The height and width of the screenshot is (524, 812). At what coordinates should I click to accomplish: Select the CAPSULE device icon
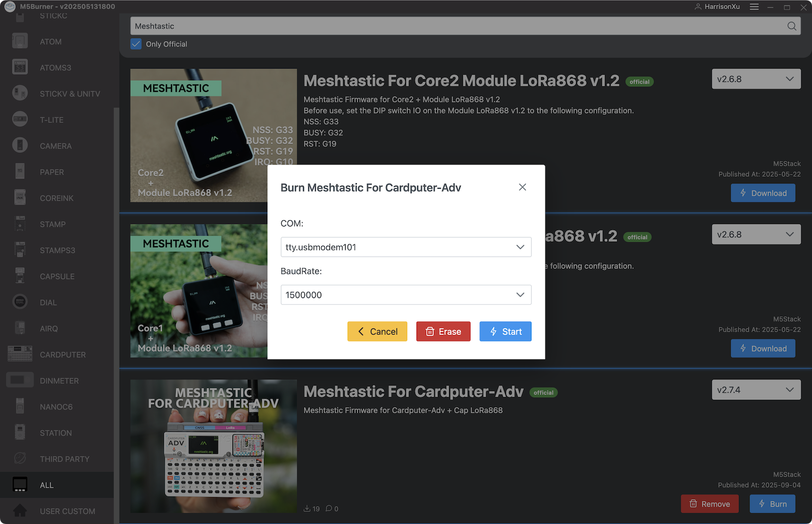20,276
